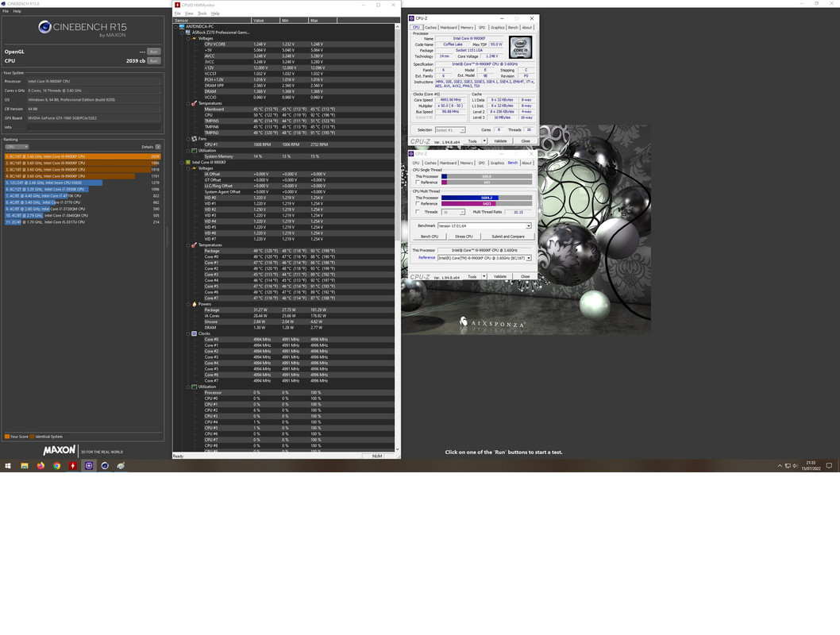Switch to Memory tab in CPU-Z Bench window
Screen dimensions: 840x635
[x=467, y=163]
